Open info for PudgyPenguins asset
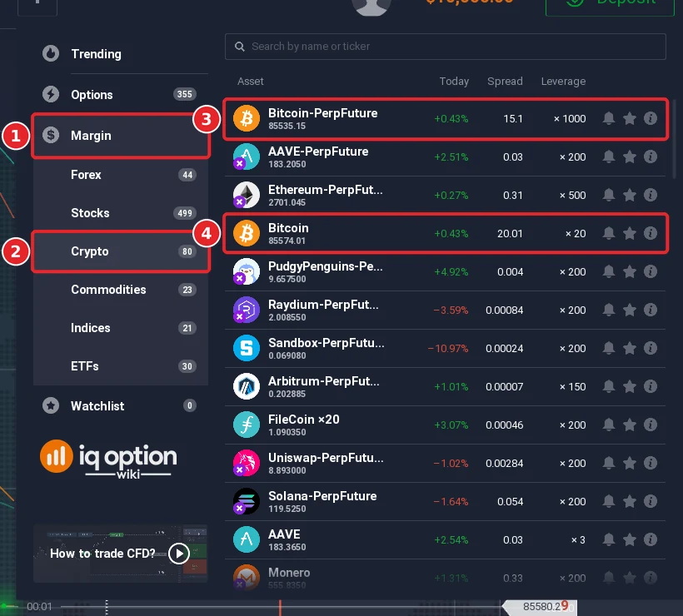Image resolution: width=683 pixels, height=616 pixels. (x=651, y=271)
